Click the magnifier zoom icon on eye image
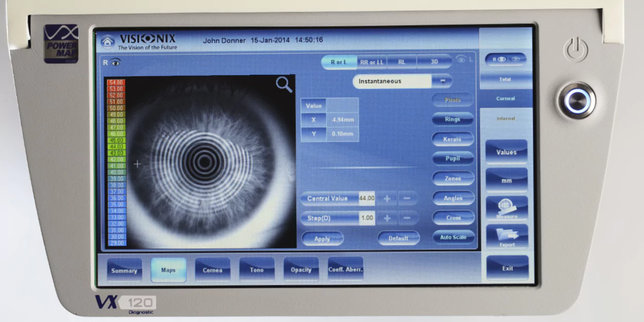Screen dimensions: 644x322 pos(284,84)
